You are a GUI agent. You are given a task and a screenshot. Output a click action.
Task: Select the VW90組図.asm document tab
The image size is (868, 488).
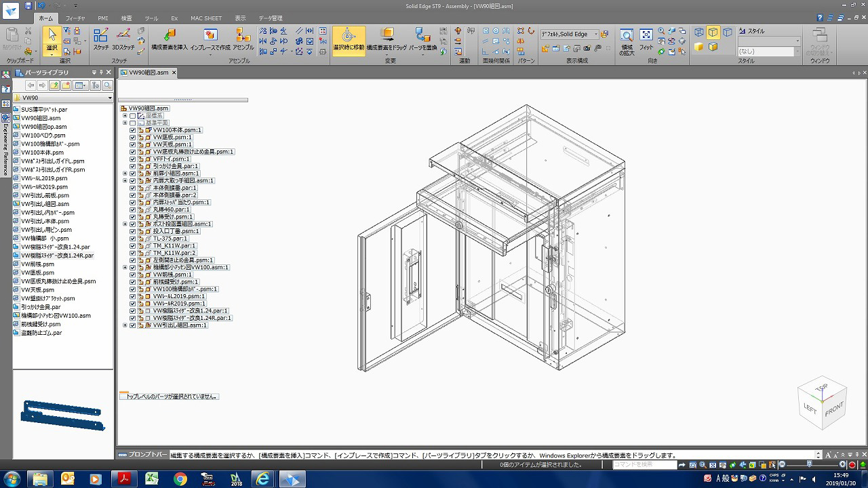[x=148, y=73]
